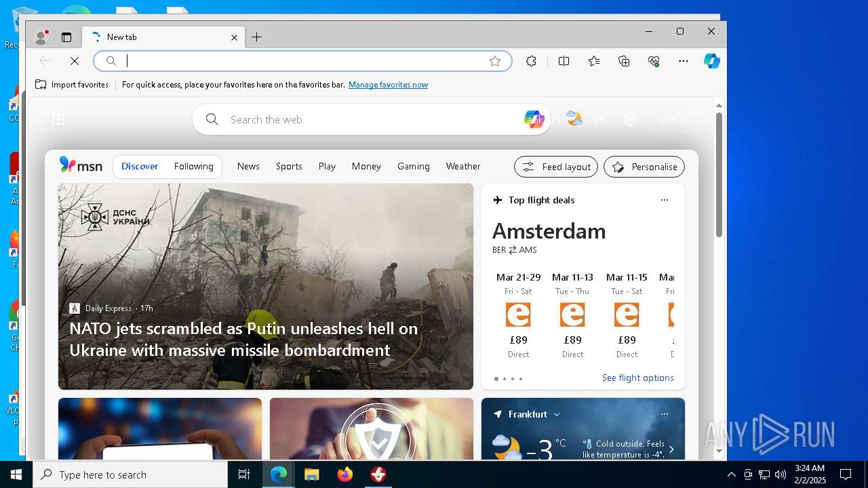Stop loading the page
Viewport: 868px width, 488px height.
(75, 61)
